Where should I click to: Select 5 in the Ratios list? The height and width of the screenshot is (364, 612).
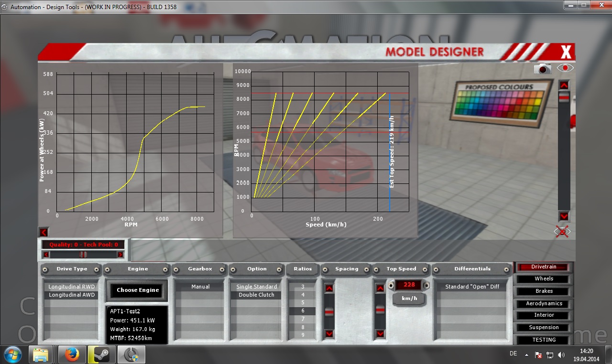pyautogui.click(x=303, y=303)
